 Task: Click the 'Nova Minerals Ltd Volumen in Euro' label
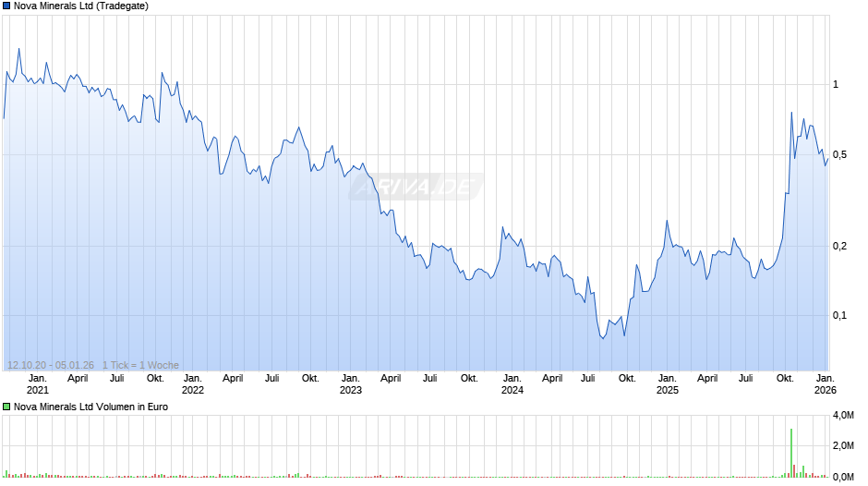coord(90,407)
